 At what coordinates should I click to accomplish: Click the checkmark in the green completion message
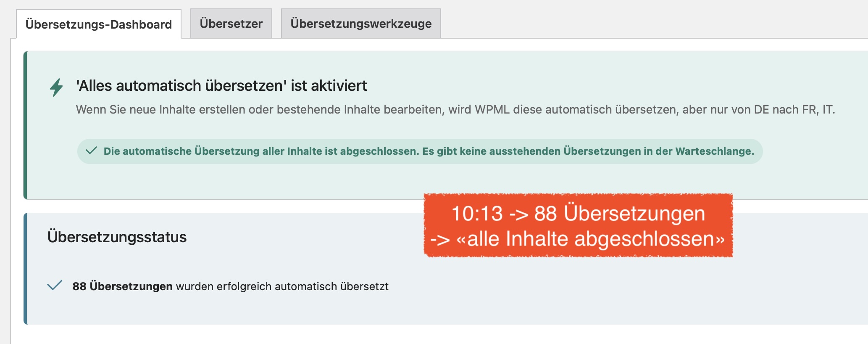pos(91,151)
